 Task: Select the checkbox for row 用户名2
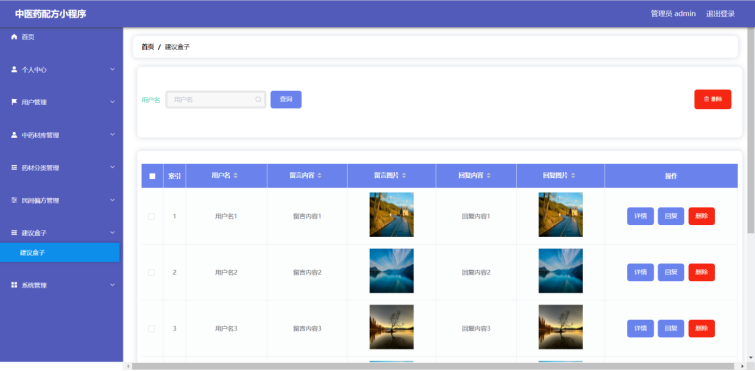click(151, 272)
